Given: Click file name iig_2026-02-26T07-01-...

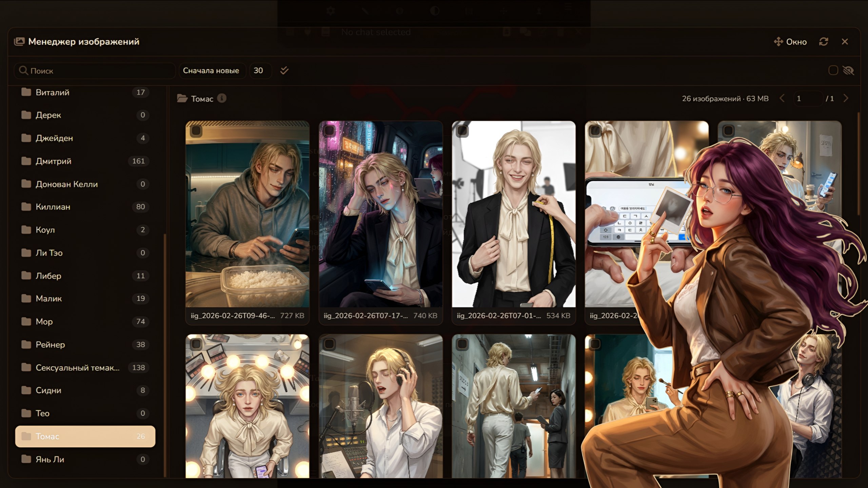Looking at the screenshot, I should pos(499,316).
